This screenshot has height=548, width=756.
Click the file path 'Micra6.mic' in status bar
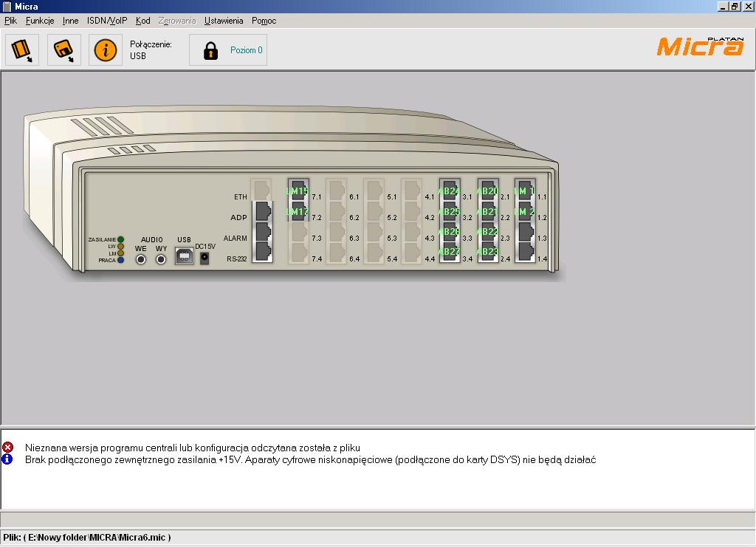pos(87,538)
